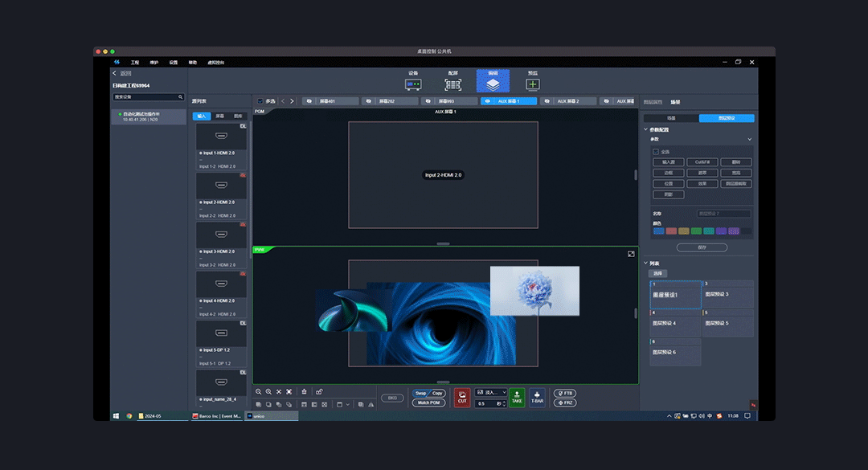This screenshot has height=470, width=868.
Task: Click the zoom out magnifier icon
Action: point(259,392)
